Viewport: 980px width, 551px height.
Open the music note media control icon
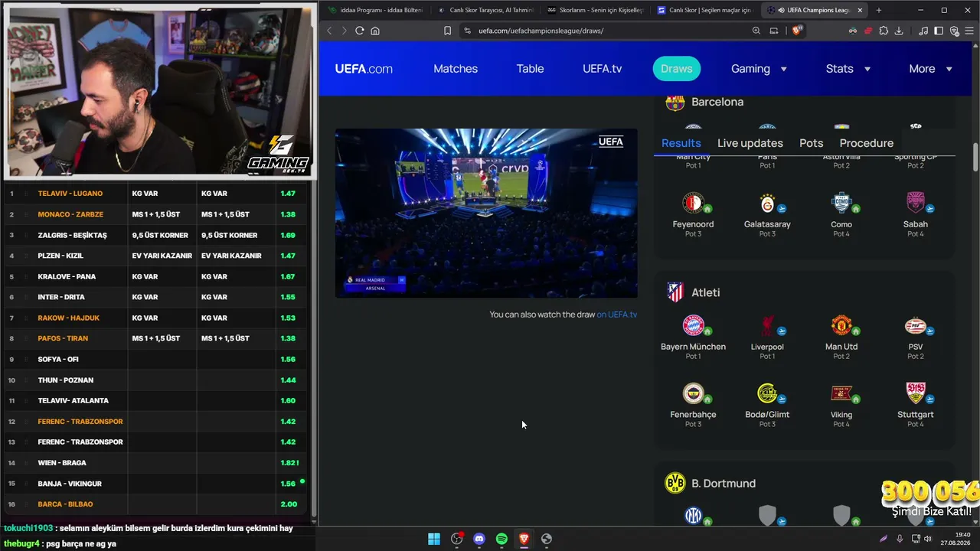(923, 31)
